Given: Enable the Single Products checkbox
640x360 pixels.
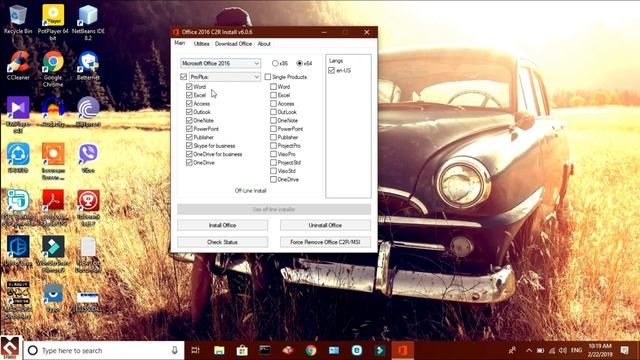Looking at the screenshot, I should (x=268, y=77).
